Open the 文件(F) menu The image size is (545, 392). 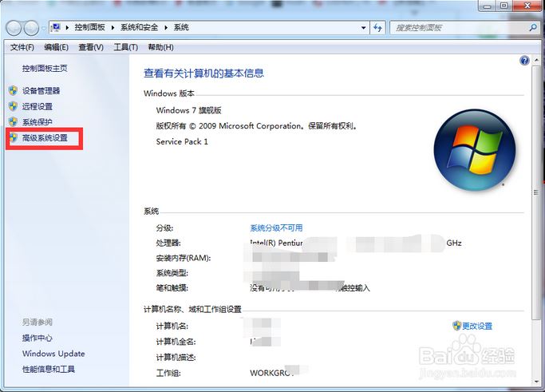pos(22,47)
